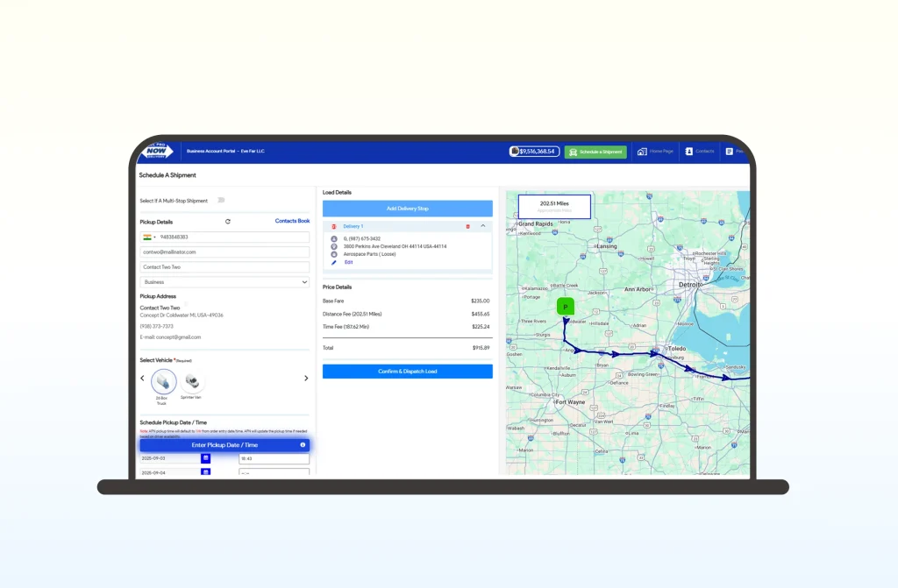This screenshot has width=898, height=588.
Task: Click the refresh icon beside Pickup Details
Action: (228, 222)
